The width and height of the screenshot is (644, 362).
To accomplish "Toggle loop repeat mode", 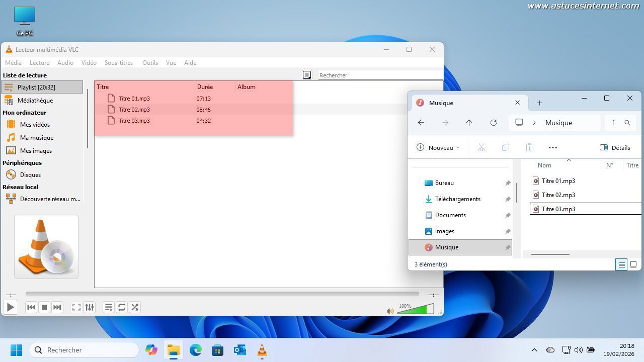I will coord(122,307).
